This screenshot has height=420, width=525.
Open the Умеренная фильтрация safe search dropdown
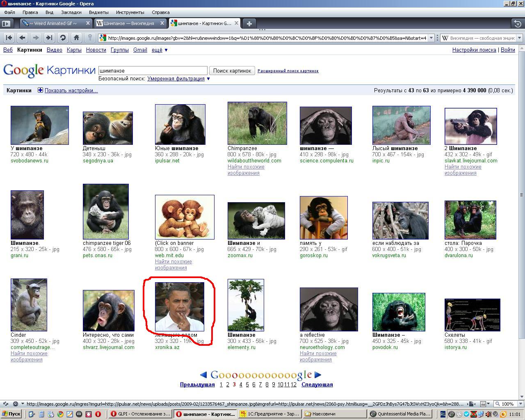pyautogui.click(x=179, y=79)
